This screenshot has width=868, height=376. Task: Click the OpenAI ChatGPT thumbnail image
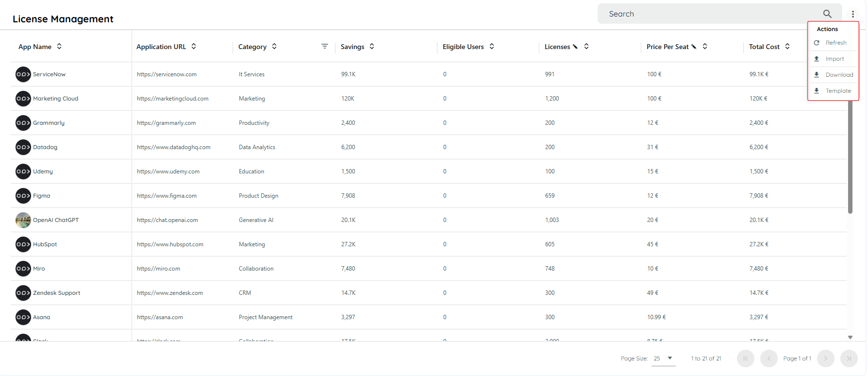pyautogui.click(x=23, y=220)
